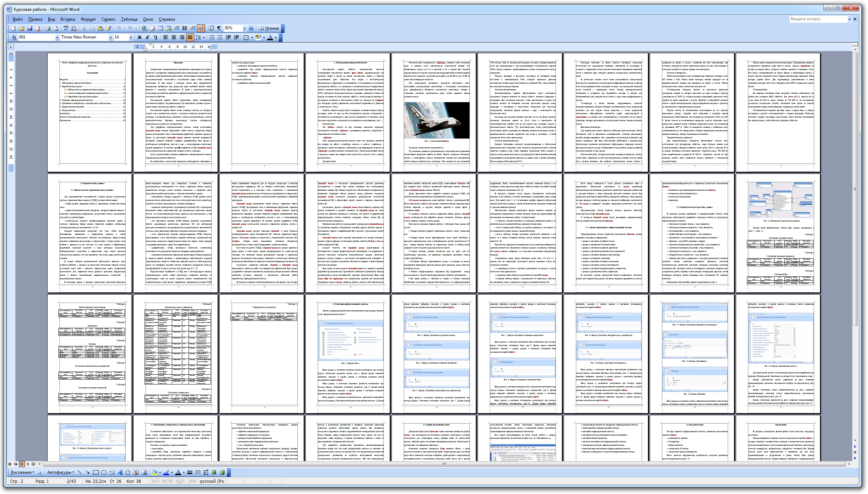Viewport: 868px width, 494px height.
Task: Insert a table using the toolbar icon
Action: click(x=161, y=28)
